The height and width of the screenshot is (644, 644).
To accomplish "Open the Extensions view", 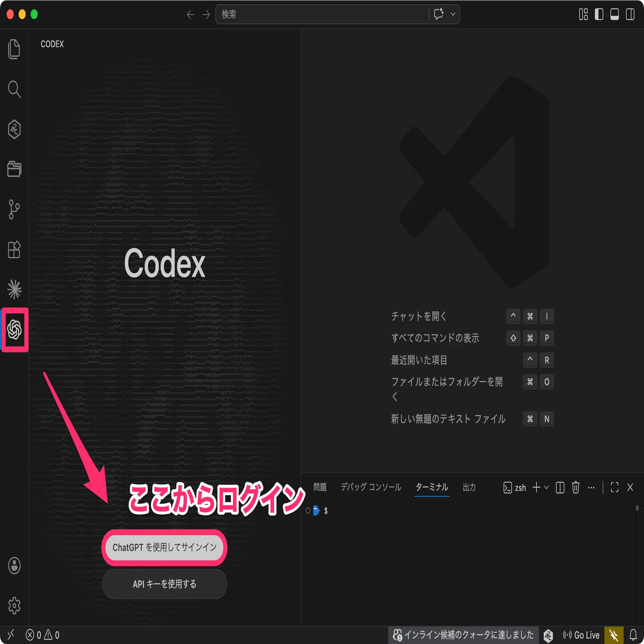I will (x=14, y=249).
